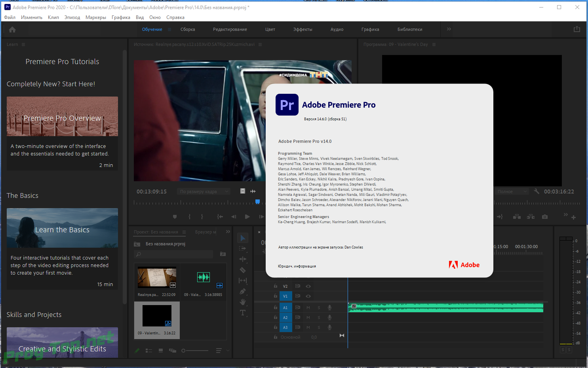Switch to the Аудио workspace

coord(337,29)
